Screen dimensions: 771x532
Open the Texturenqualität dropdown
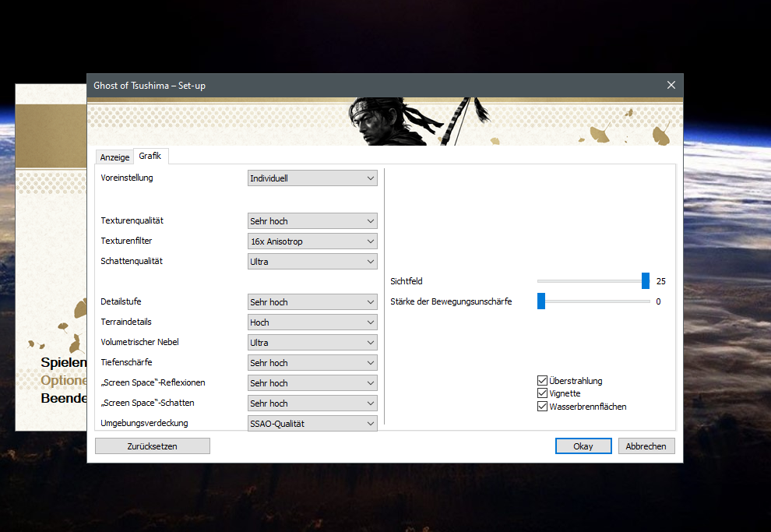(x=312, y=220)
